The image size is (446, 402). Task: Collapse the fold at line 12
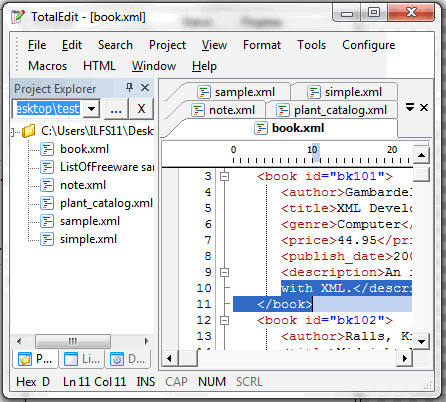point(225,320)
